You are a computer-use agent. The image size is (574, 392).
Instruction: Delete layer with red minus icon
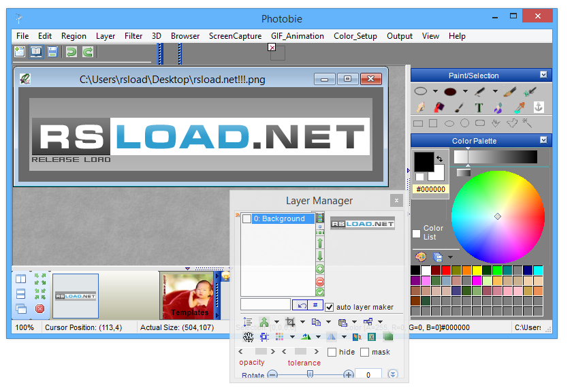(320, 282)
